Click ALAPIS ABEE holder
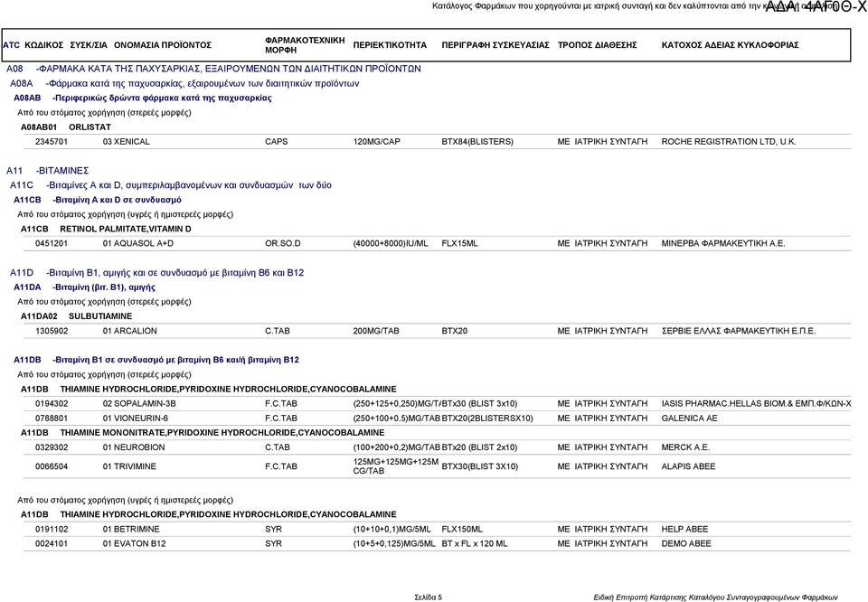The image size is (868, 602). [x=688, y=466]
